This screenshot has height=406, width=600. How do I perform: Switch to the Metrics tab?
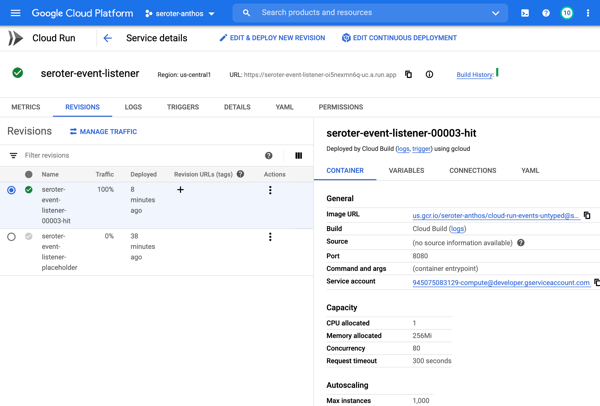[x=26, y=107]
